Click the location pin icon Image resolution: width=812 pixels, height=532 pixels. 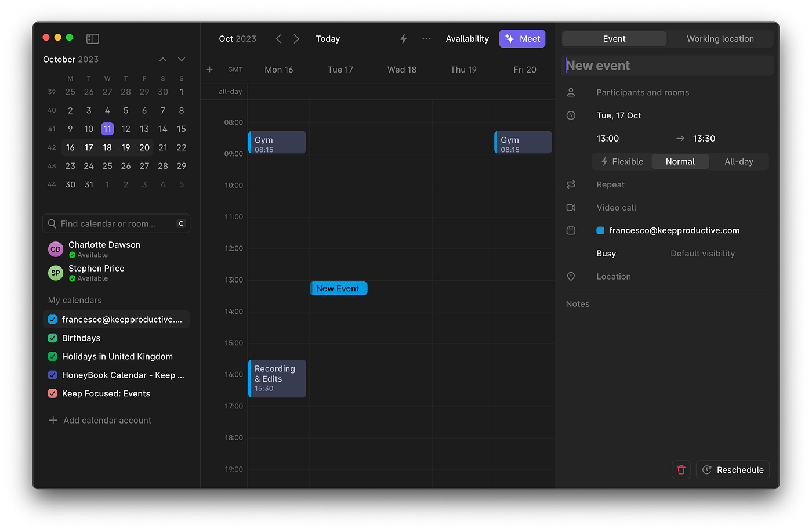pos(571,277)
